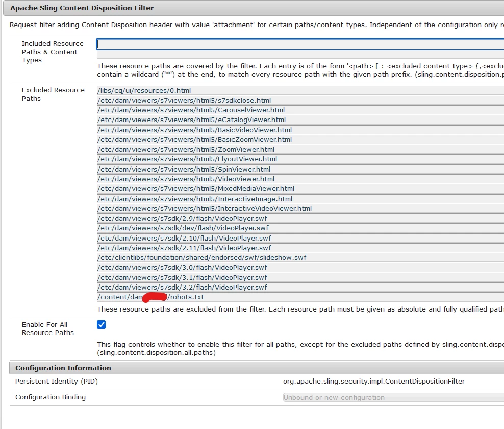504x429 pixels.
Task: Click the s7sdk/dev VideoPlayer.swf field
Action: pyautogui.click(x=300, y=228)
